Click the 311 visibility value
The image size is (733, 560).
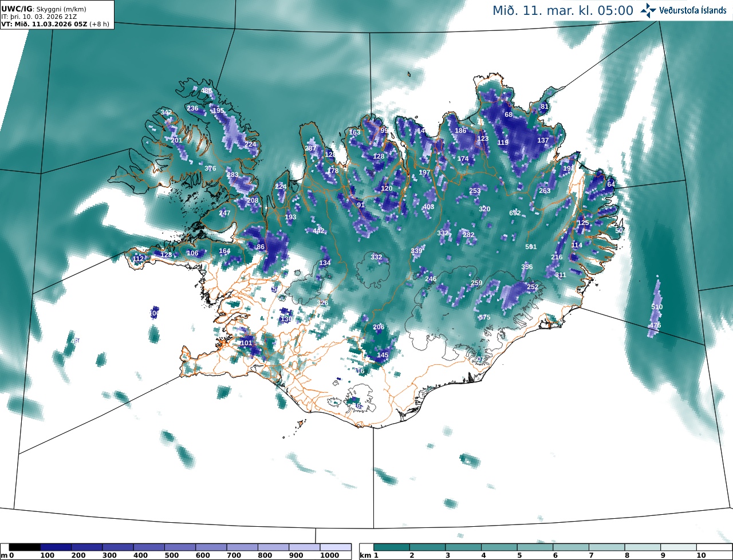[x=561, y=275]
